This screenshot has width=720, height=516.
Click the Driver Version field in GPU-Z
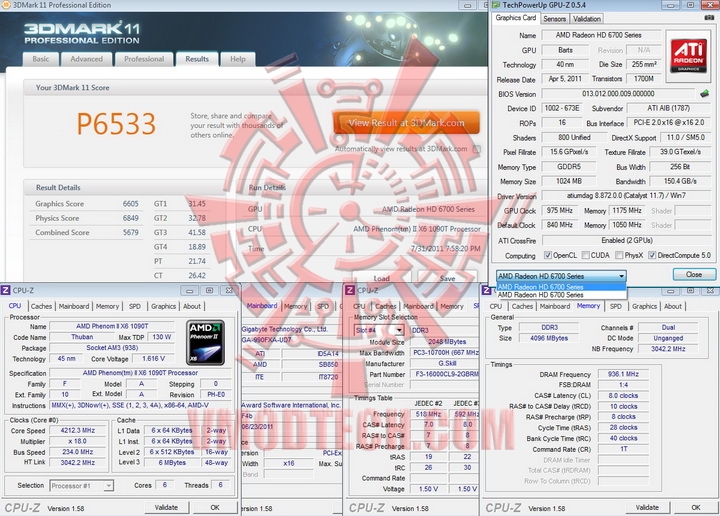click(626, 196)
